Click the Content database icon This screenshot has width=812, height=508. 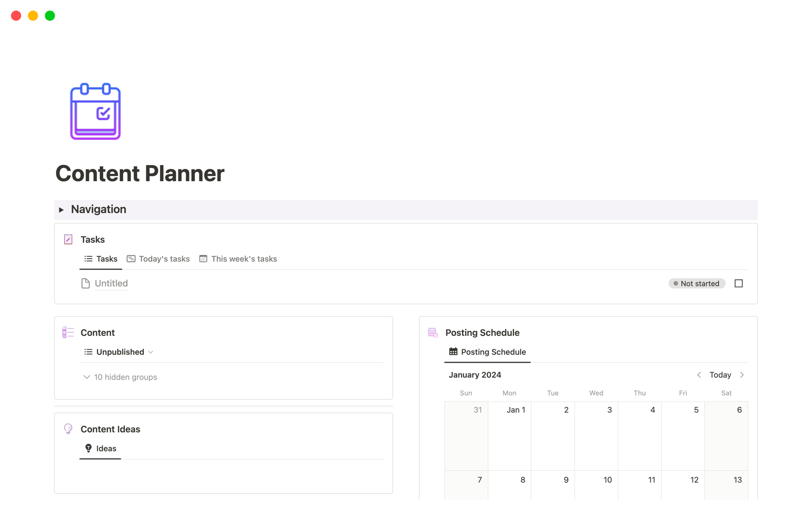pyautogui.click(x=69, y=332)
